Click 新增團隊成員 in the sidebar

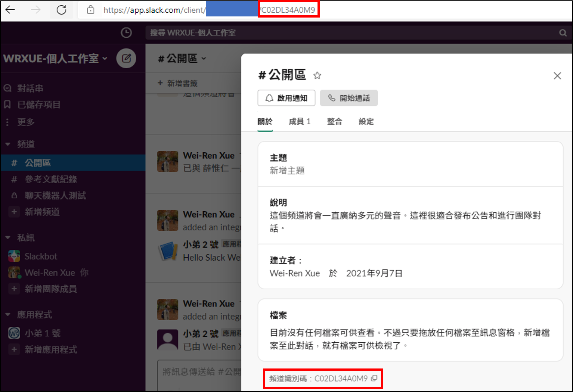(x=51, y=289)
